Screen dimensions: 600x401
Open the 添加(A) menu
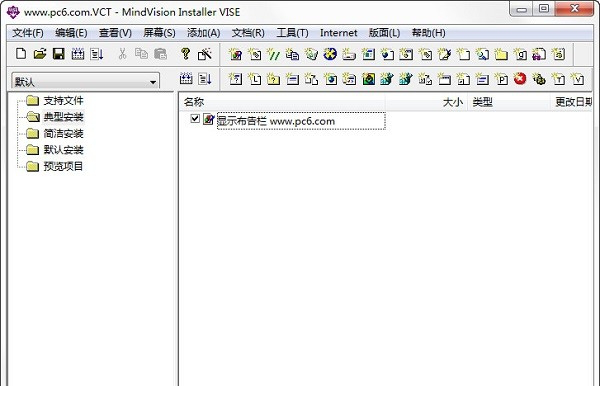click(204, 33)
